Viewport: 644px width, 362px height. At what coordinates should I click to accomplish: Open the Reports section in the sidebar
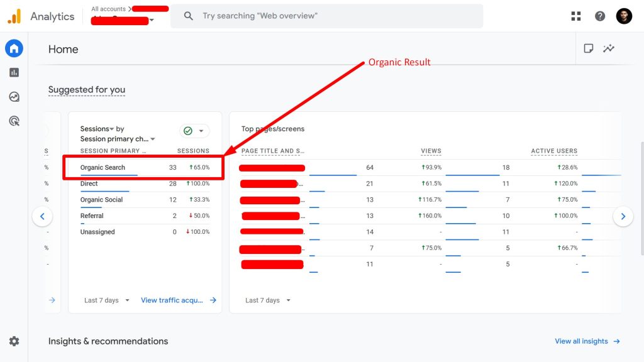[14, 72]
